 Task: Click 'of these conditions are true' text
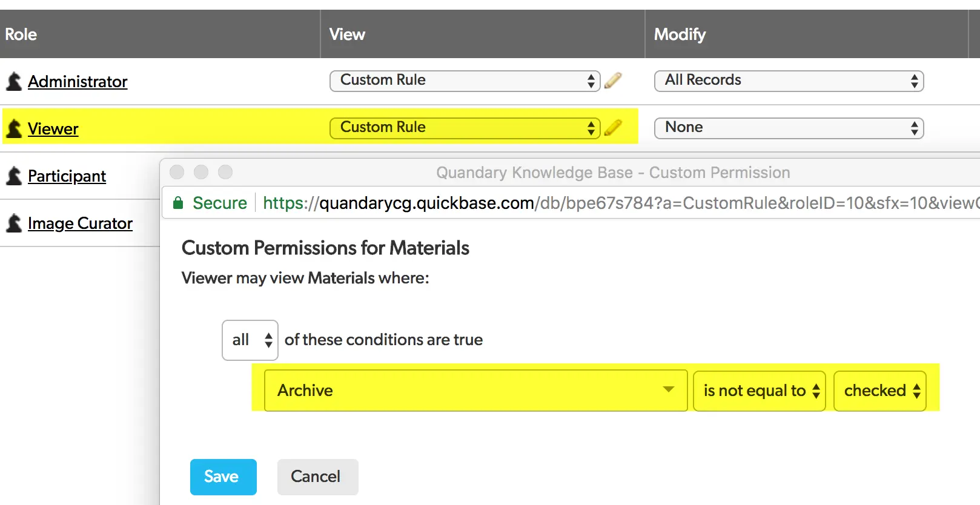tap(383, 340)
